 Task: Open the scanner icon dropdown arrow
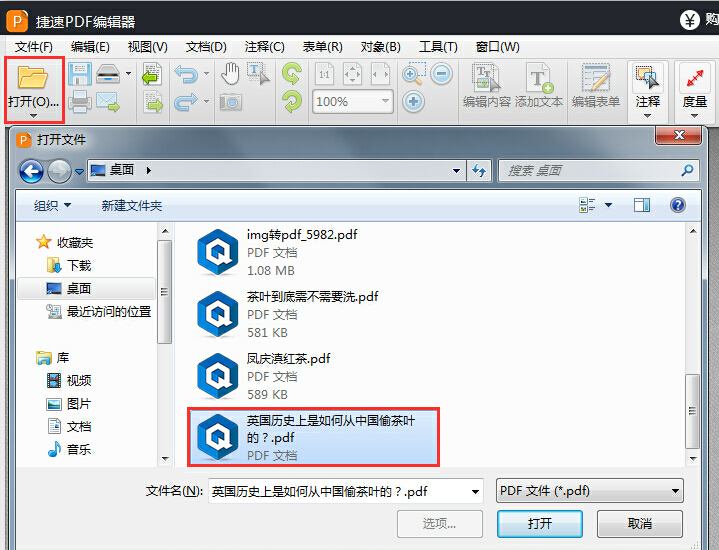128,73
